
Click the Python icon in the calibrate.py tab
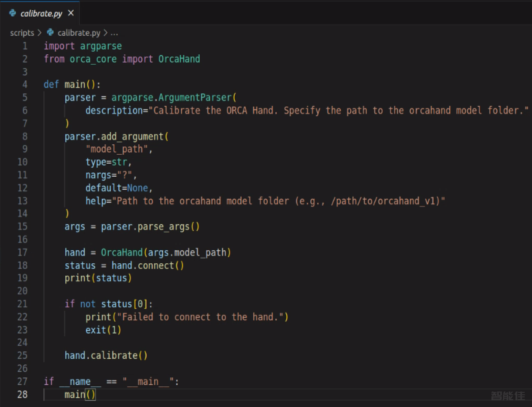point(13,13)
